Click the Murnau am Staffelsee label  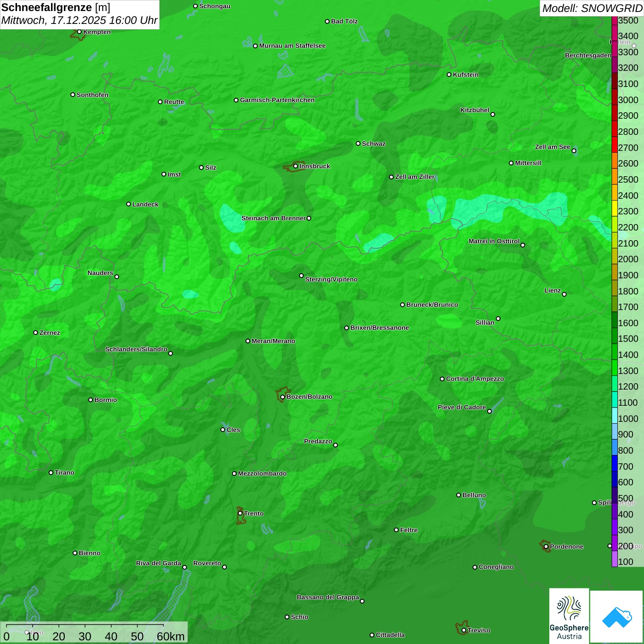(x=292, y=46)
